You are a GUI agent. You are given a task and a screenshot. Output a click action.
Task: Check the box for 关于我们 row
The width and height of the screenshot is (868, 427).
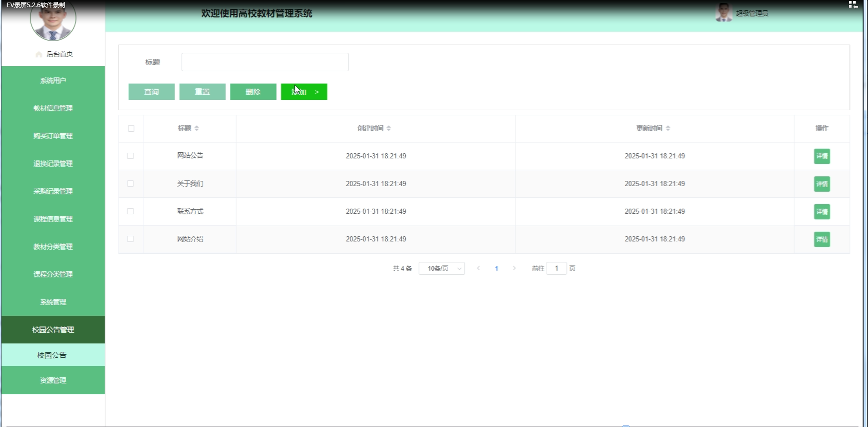130,184
